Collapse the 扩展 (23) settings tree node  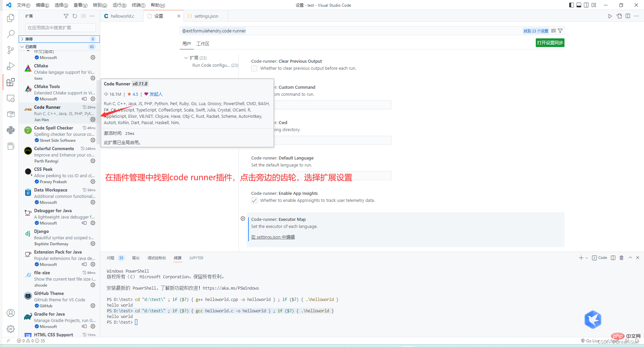click(186, 58)
